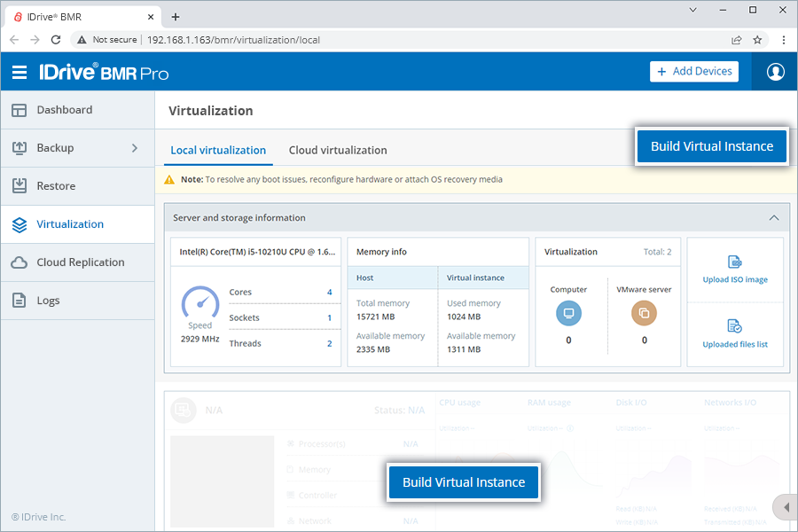Click the hamburger menu icon top left

coord(20,71)
